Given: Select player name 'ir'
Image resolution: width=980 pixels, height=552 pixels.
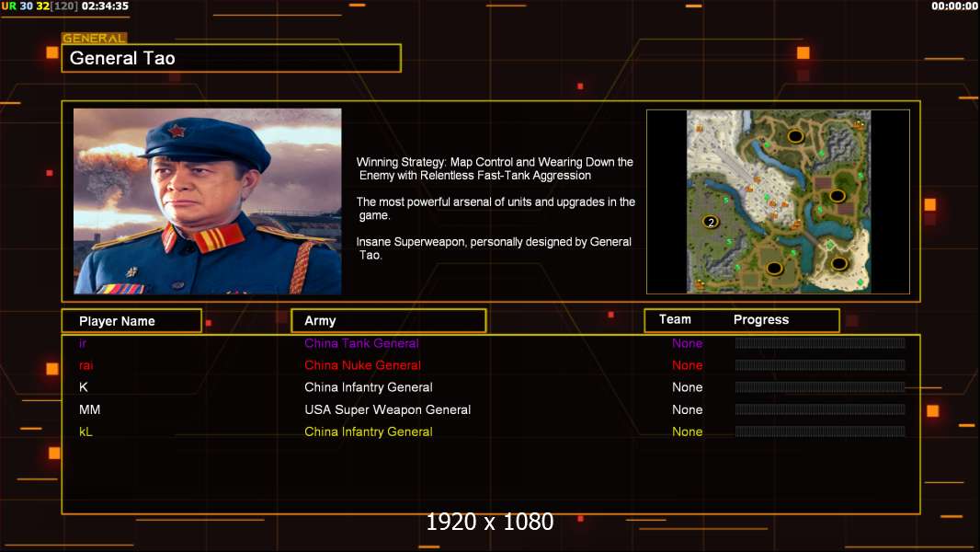Looking at the screenshot, I should click(83, 343).
